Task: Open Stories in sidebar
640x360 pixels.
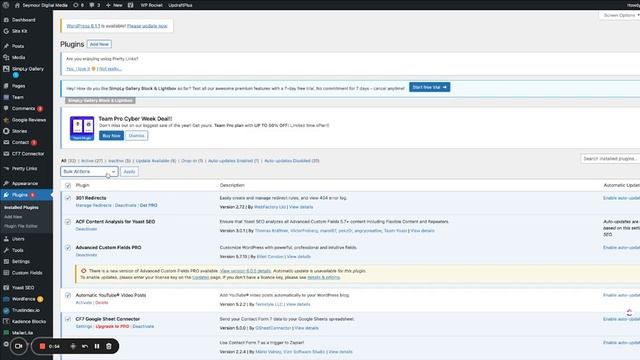Action: (x=19, y=131)
